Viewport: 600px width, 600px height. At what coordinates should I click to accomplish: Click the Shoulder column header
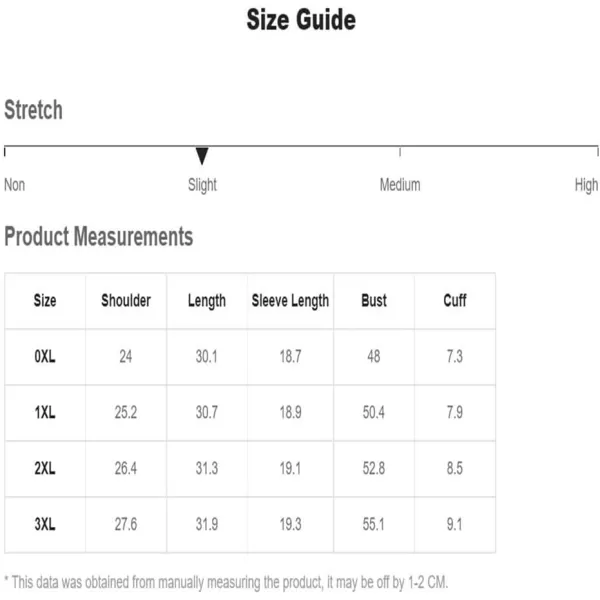click(x=126, y=300)
